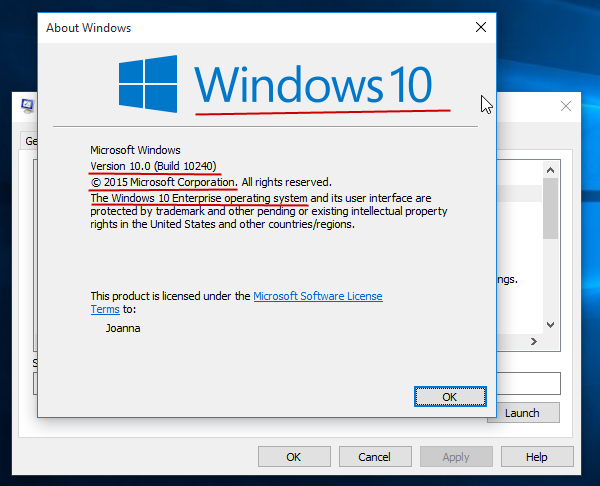Click OK in the About Windows dialog
The width and height of the screenshot is (600, 486).
click(450, 396)
